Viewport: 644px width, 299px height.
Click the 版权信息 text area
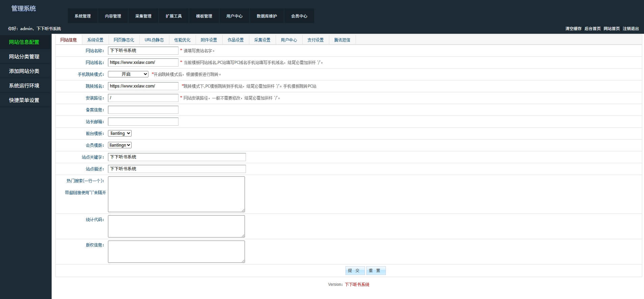click(x=176, y=252)
